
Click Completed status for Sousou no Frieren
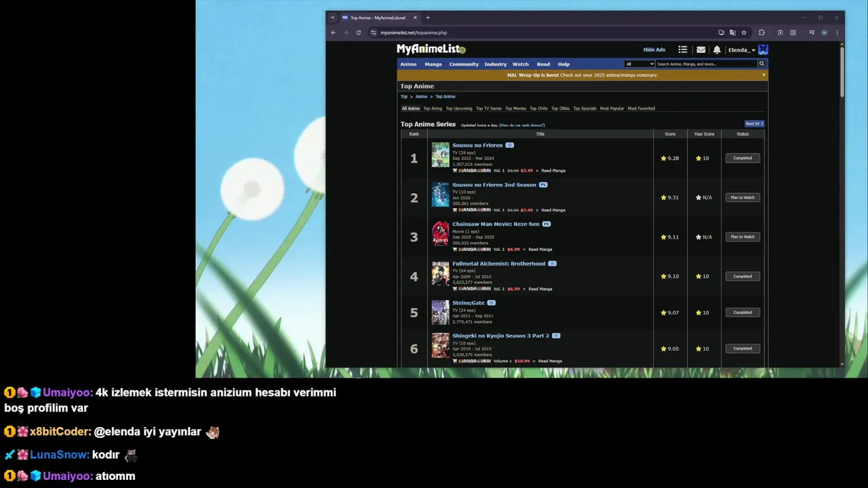(x=743, y=158)
